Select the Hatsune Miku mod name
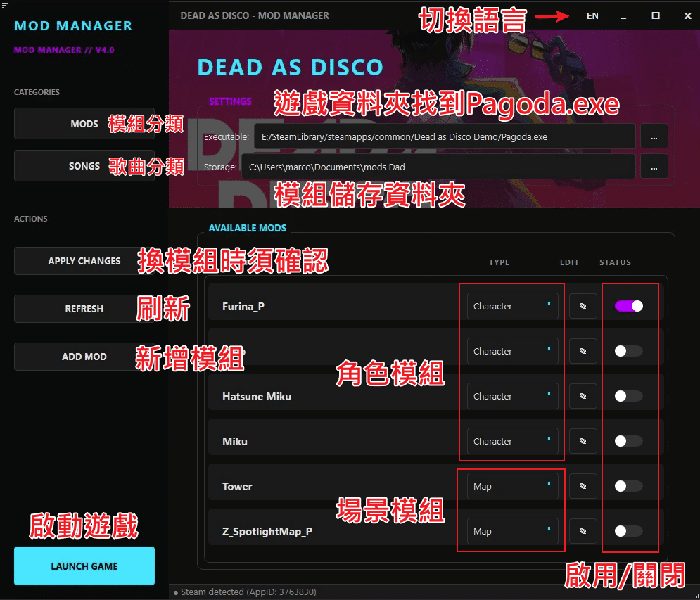 257,397
